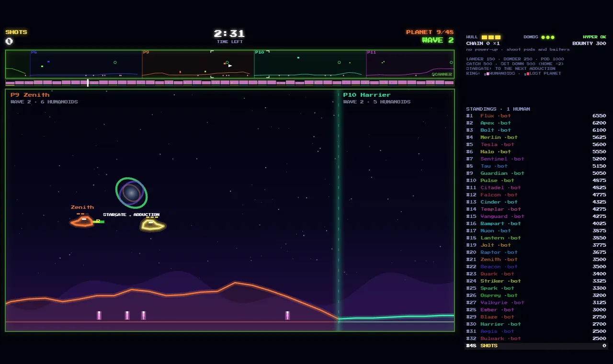The width and height of the screenshot is (613, 364).
Task: Click the CHAIN 0 ×1 readout
Action: coord(483,44)
